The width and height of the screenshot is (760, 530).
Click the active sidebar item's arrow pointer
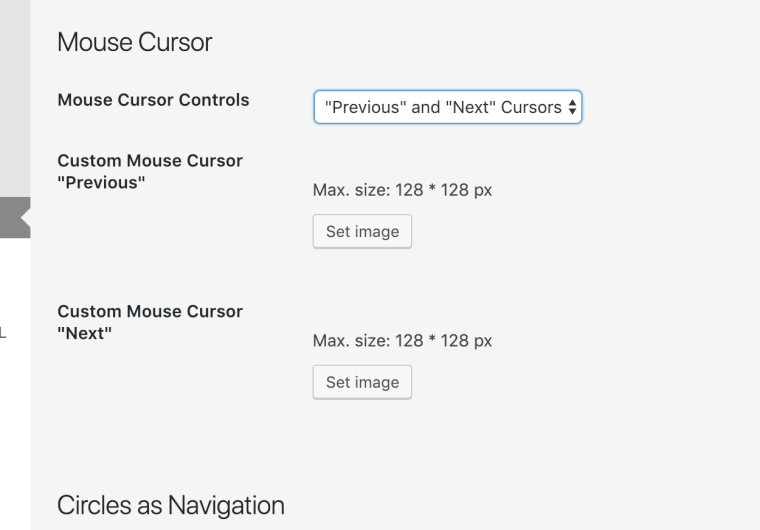[25, 217]
